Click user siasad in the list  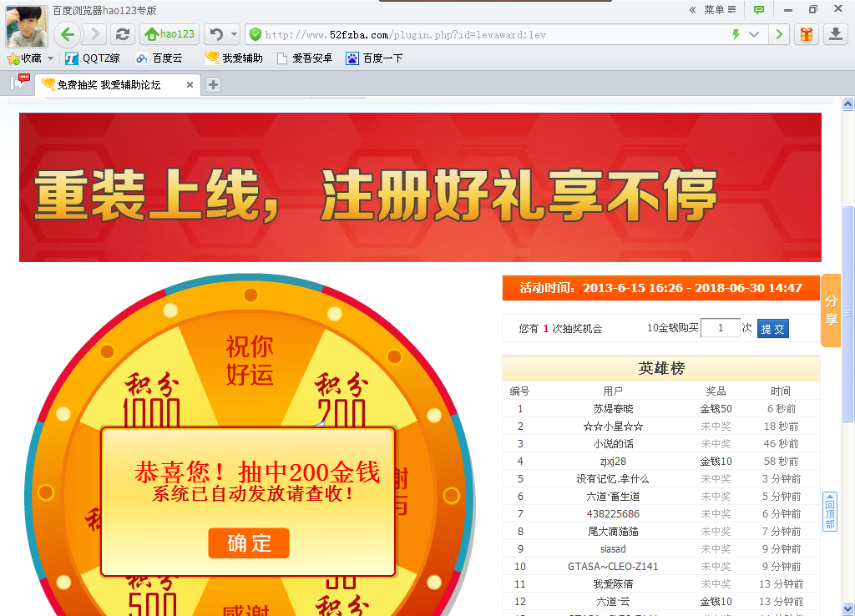coord(613,548)
